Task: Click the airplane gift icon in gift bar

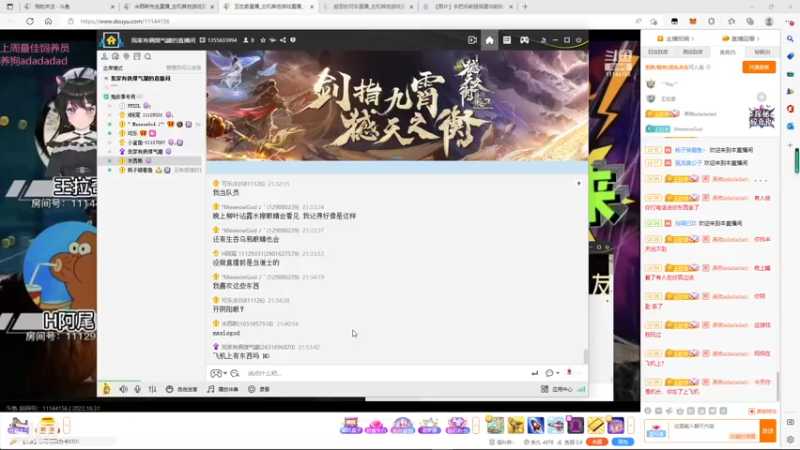Action: 555,424
